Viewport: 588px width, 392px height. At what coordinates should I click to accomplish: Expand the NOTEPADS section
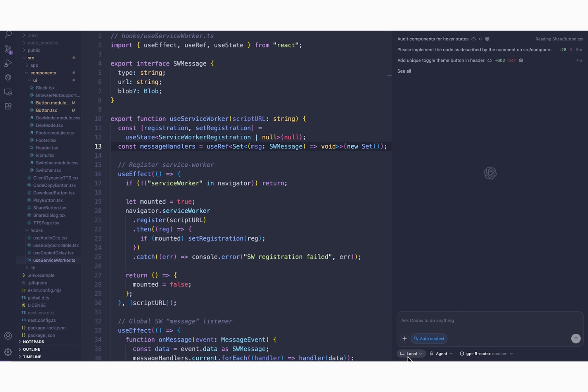click(33, 342)
